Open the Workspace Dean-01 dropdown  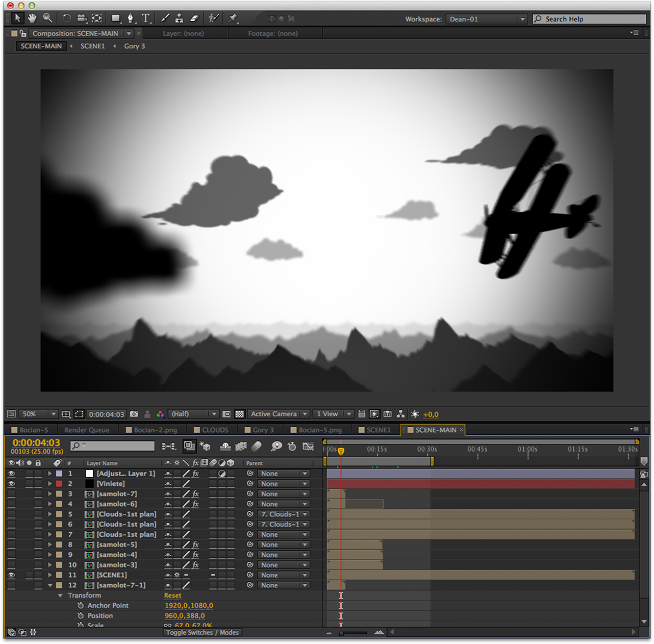(487, 19)
